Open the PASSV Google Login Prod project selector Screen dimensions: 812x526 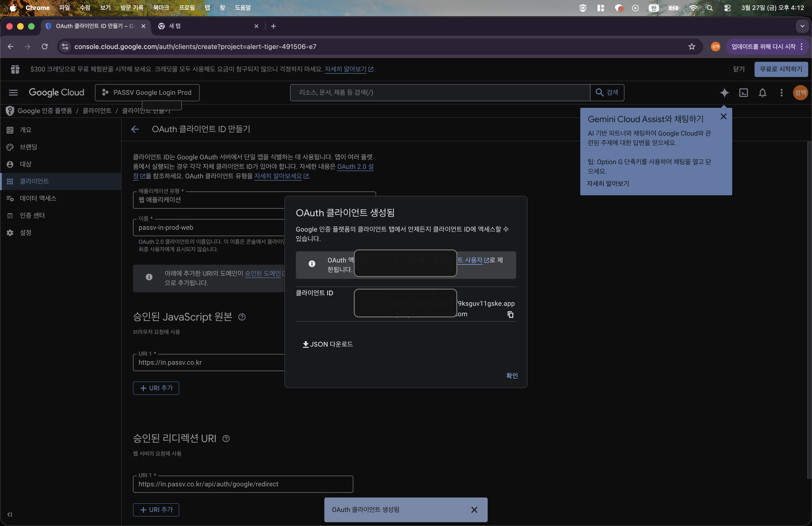pos(147,92)
